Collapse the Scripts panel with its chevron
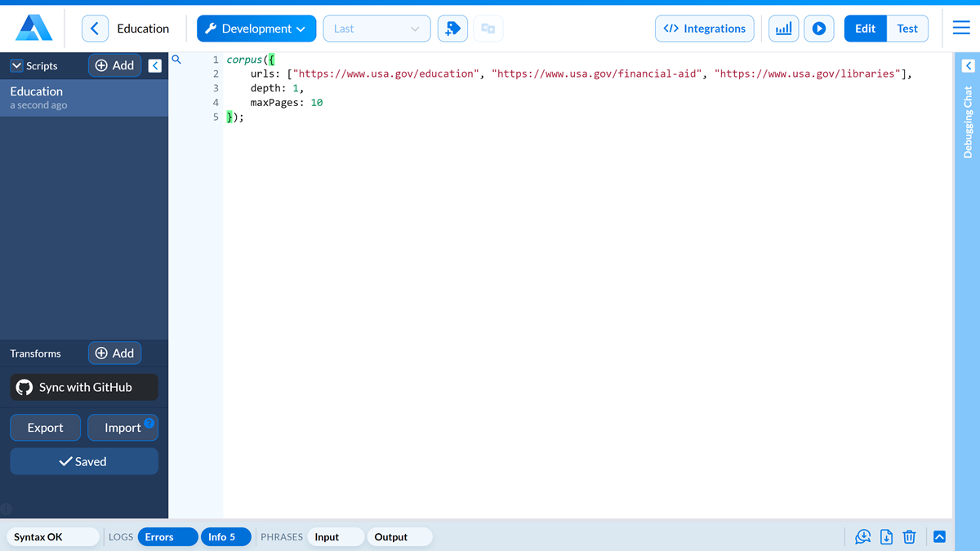The image size is (980, 551). pos(154,65)
